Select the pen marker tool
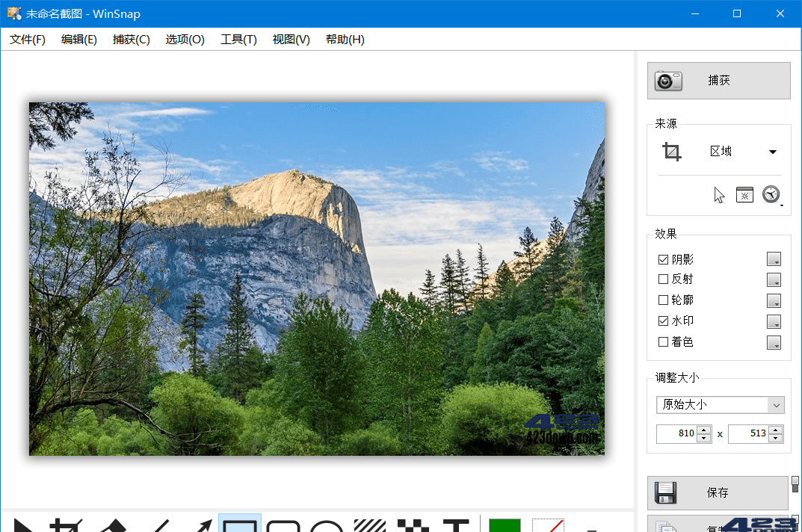The width and height of the screenshot is (802, 532). point(113,525)
